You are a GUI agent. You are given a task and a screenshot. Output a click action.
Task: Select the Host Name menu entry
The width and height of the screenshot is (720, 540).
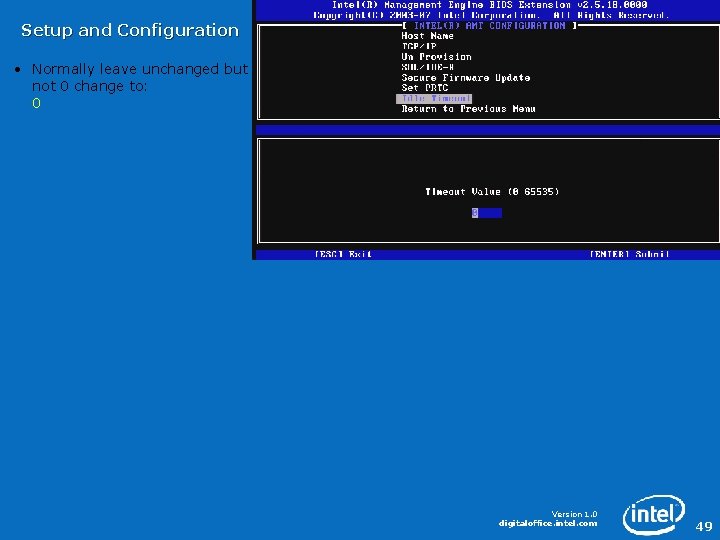(x=427, y=36)
